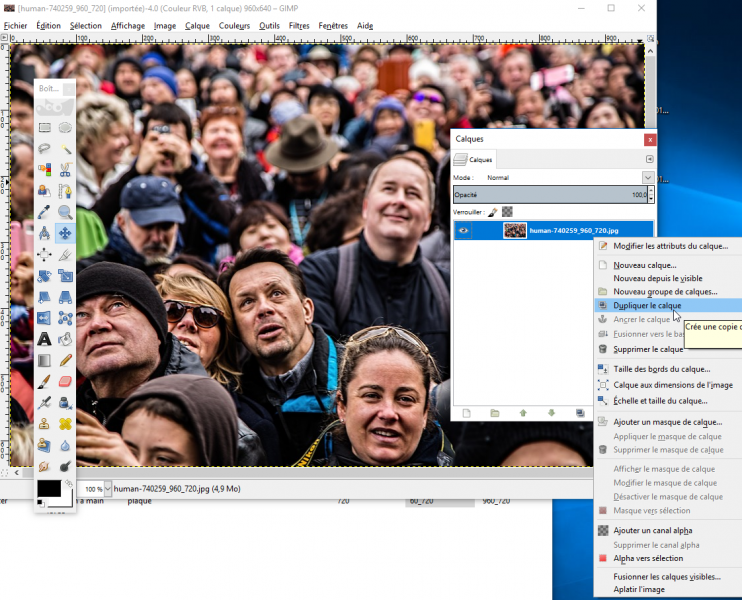The image size is (742, 600).
Task: Select the Calques tab
Action: point(474,159)
